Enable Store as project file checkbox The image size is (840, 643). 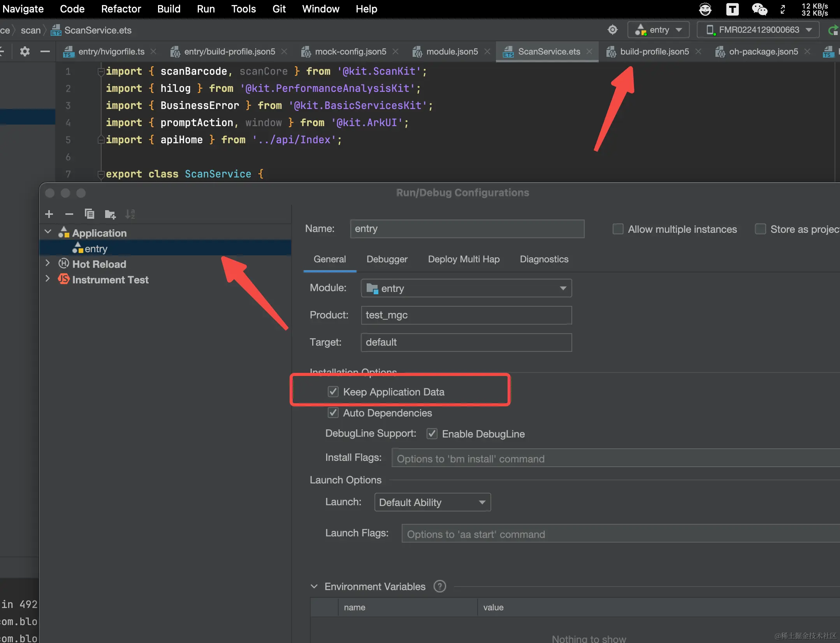pos(761,229)
